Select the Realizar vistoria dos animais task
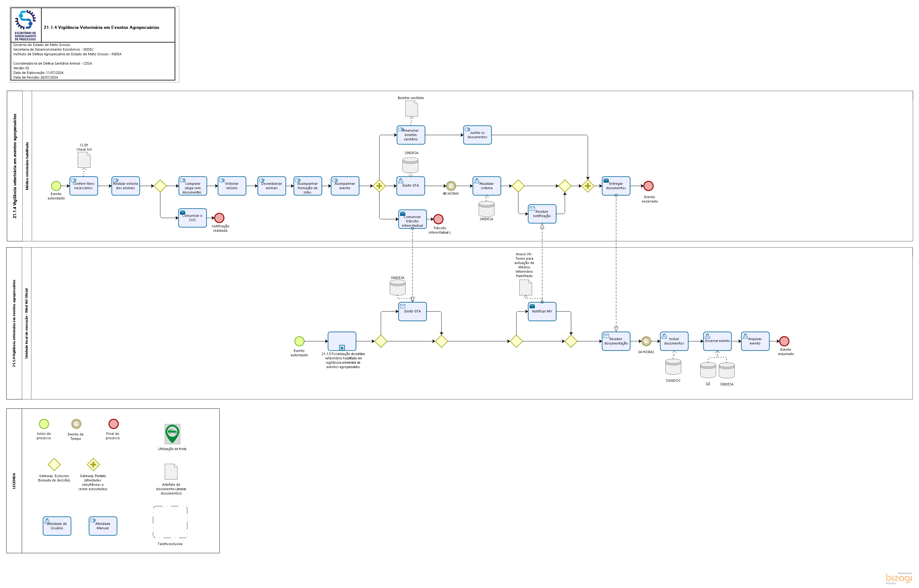Image resolution: width=919 pixels, height=588 pixels. (x=126, y=186)
